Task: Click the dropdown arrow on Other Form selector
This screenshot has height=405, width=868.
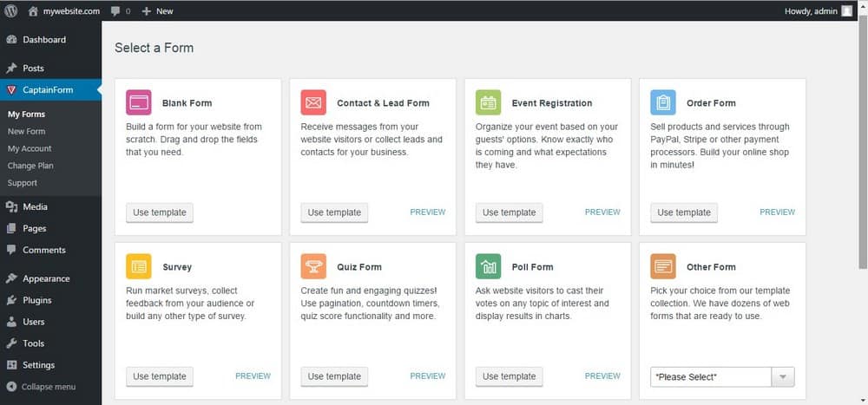Action: point(783,376)
